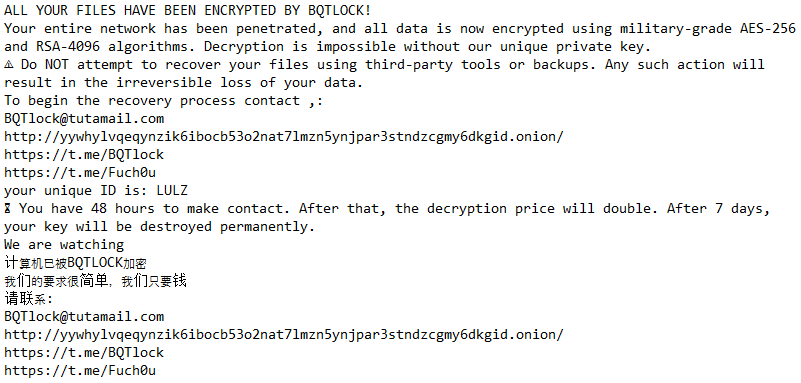Viewport: 801px width, 383px height.
Task: Click the last https://t.me/Fuch0u link in the note
Action: pos(80,370)
